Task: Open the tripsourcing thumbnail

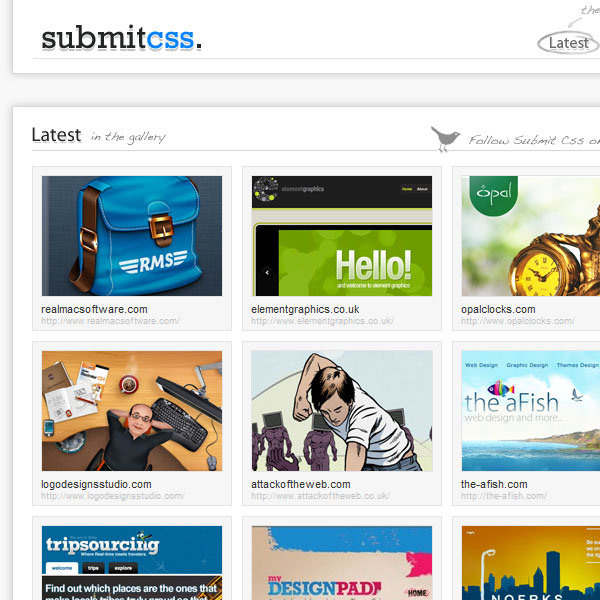Action: pyautogui.click(x=132, y=563)
